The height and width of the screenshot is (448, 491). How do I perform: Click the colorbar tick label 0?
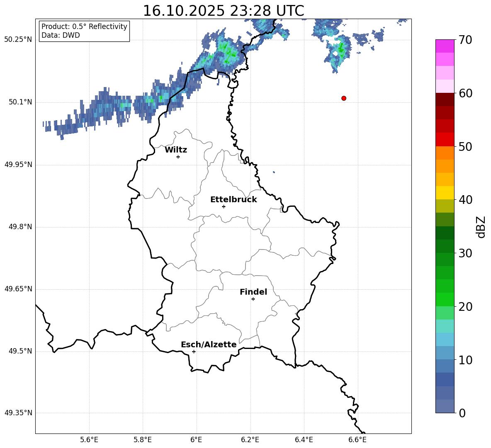pyautogui.click(x=462, y=413)
